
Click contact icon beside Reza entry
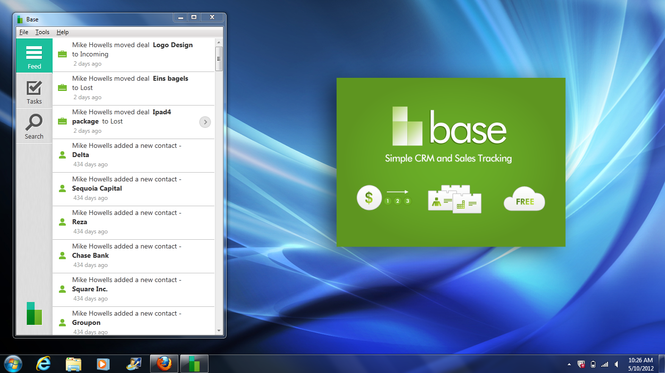(x=62, y=222)
